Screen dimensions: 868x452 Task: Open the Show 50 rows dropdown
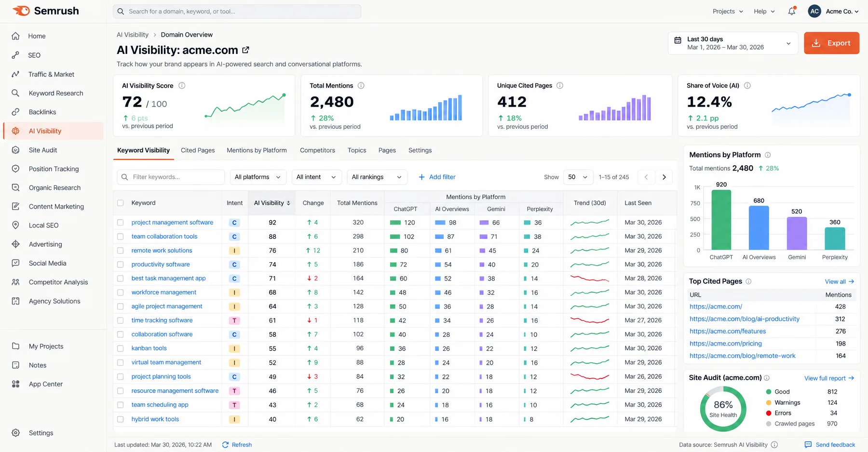point(578,177)
